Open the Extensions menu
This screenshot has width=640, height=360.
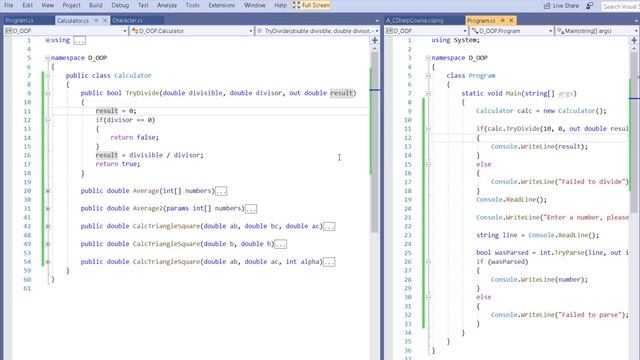click(222, 5)
